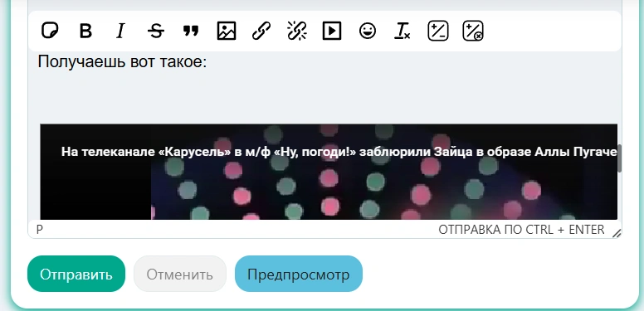Click the editor vertical scrollbar thumb

(x=620, y=158)
